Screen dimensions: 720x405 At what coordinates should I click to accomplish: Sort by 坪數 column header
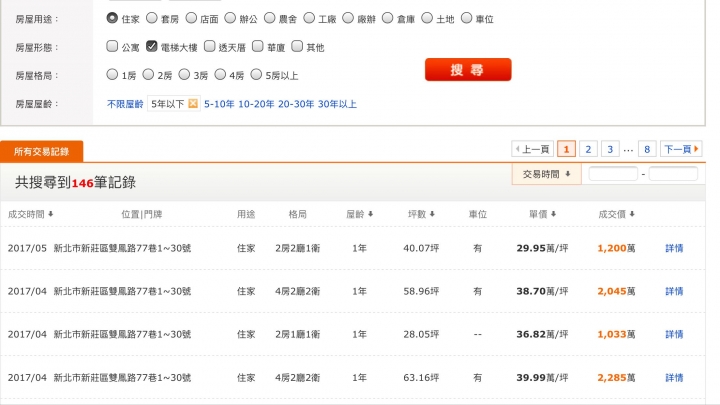click(422, 214)
